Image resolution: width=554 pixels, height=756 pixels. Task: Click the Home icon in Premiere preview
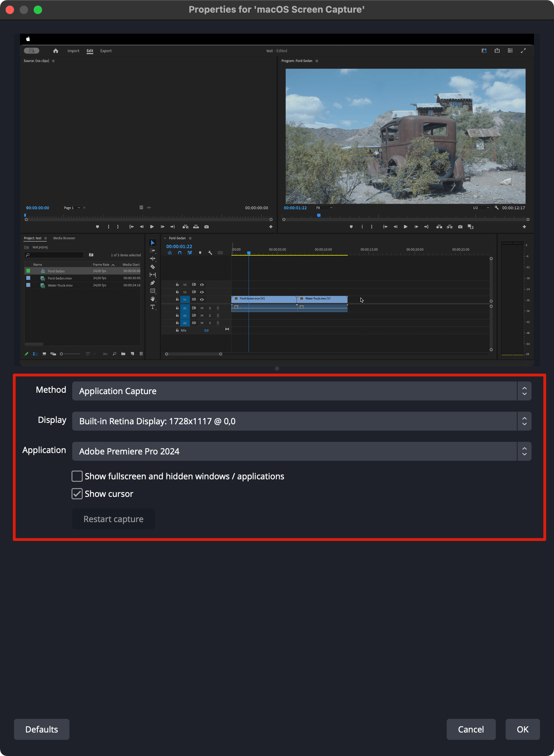55,51
